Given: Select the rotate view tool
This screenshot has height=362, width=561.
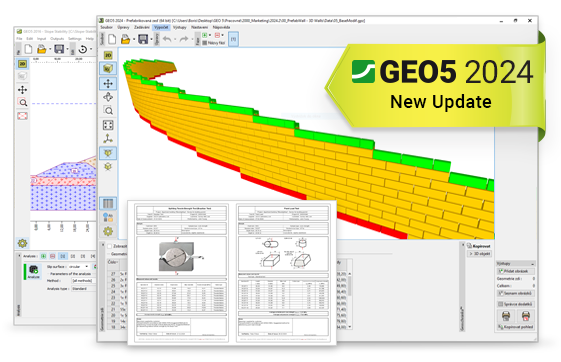Looking at the screenshot, I should pos(108,97).
